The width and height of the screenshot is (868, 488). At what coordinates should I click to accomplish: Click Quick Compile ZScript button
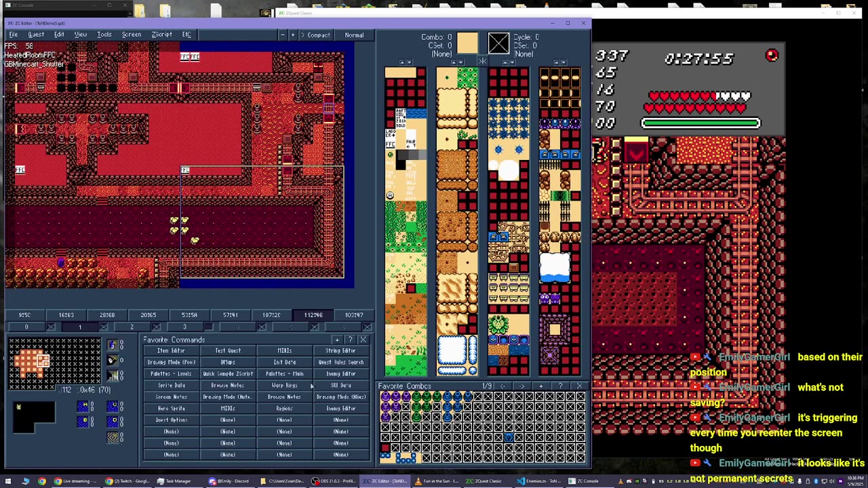tap(228, 373)
